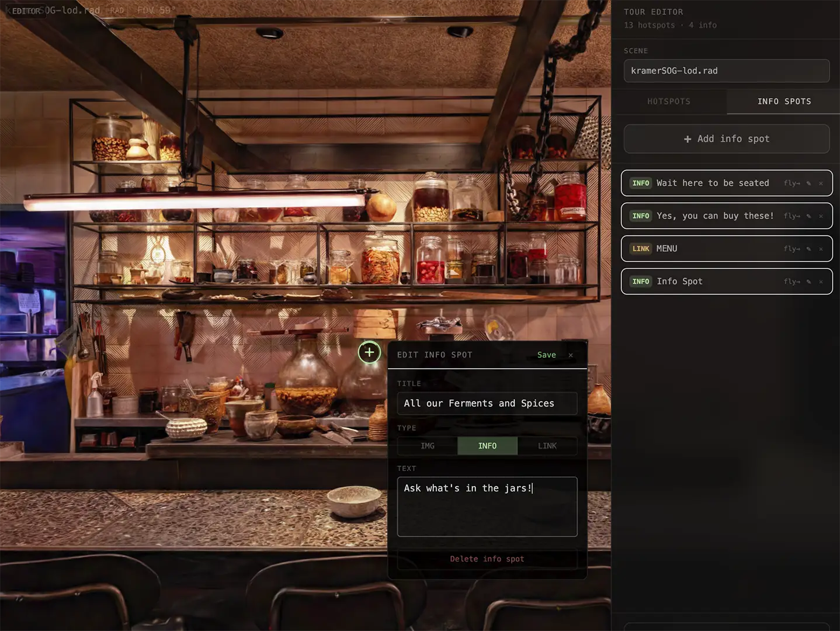The width and height of the screenshot is (840, 631).
Task: Fly to the 'Yes, you can buy these!' spot
Action: pos(792,216)
